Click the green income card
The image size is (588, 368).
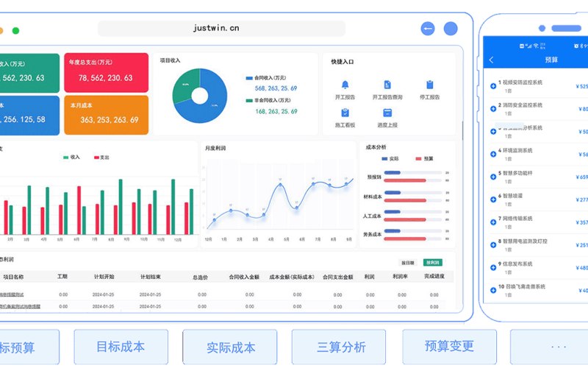(29, 73)
